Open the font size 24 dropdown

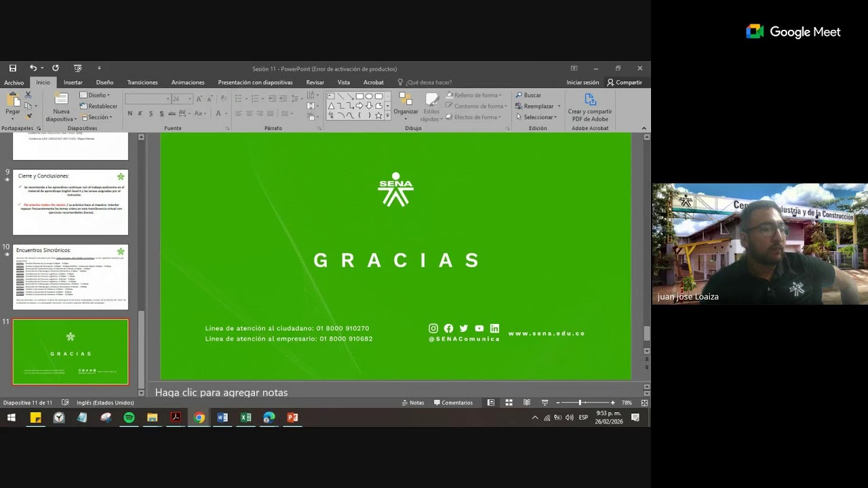(x=190, y=99)
